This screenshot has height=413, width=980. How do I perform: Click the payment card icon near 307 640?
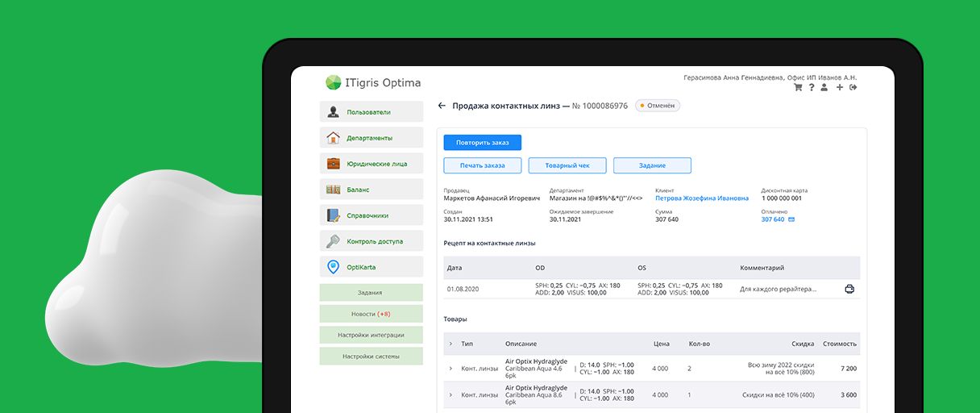pos(791,219)
